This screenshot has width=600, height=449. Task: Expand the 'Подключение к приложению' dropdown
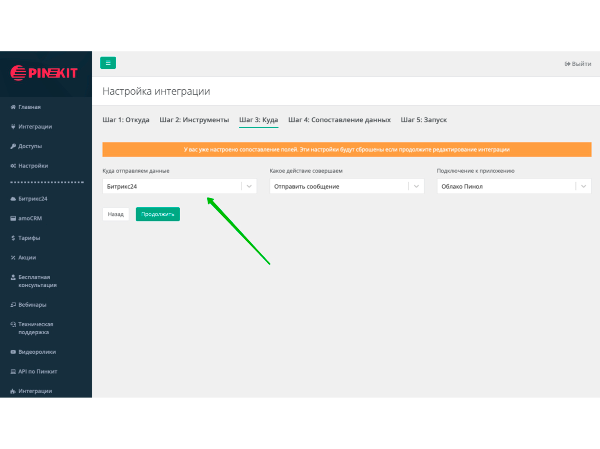click(514, 186)
